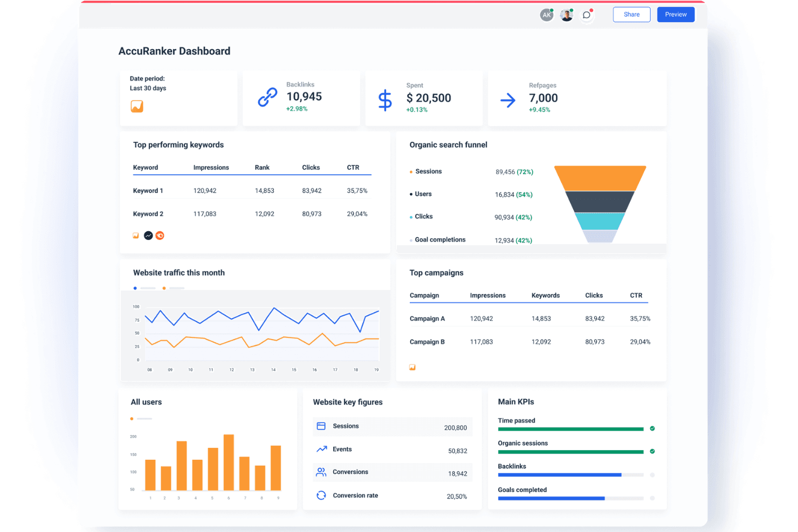Toggle the orange series legend in traffic chart
Screen dimensions: 798x532
[174, 288]
